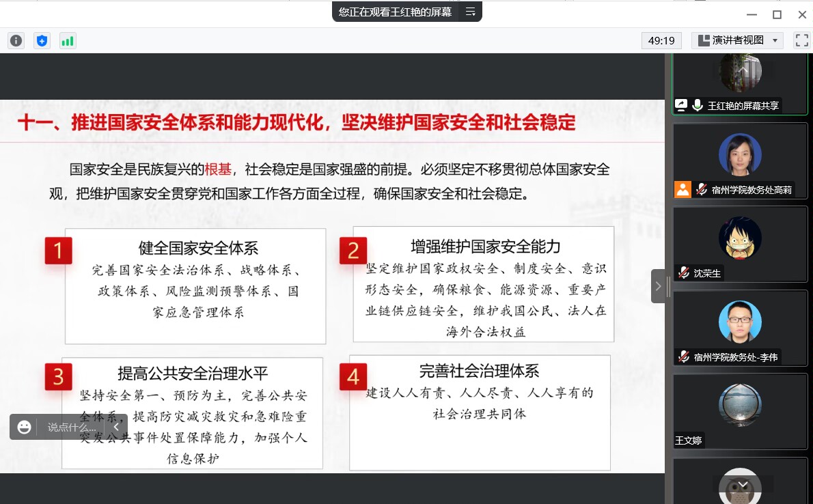Click the microphone icon on 王红艳's tile
The image size is (813, 504).
tap(698, 105)
